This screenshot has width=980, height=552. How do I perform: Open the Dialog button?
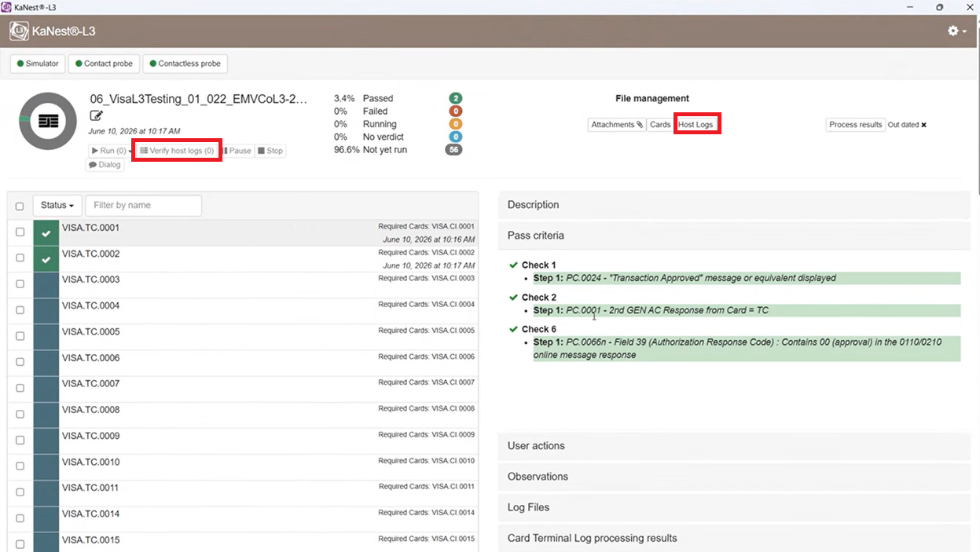click(105, 165)
